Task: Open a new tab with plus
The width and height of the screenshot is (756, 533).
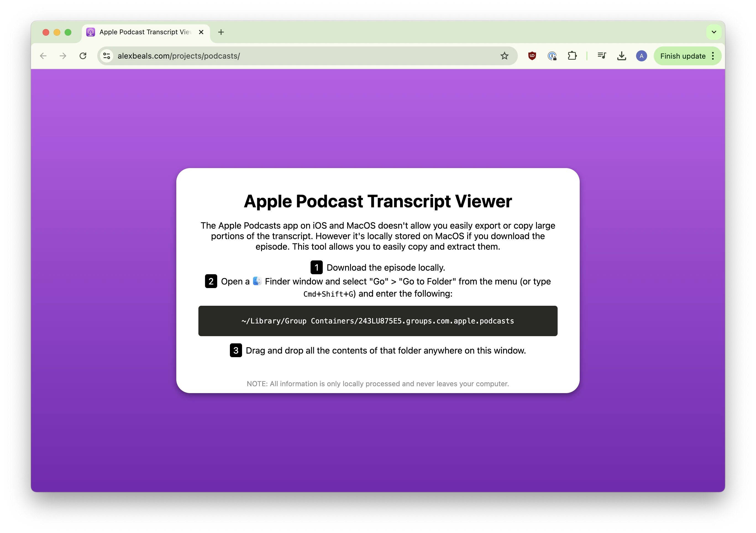Action: click(x=221, y=32)
